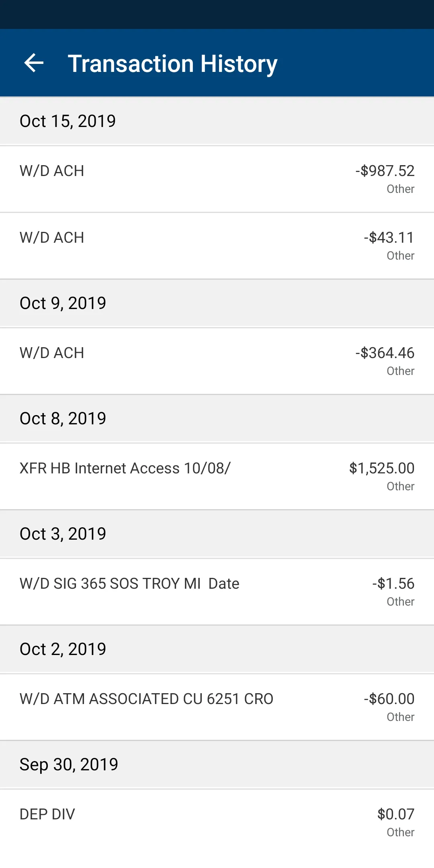
Task: Tap the Sep 30, 2019 date header
Action: (x=69, y=765)
